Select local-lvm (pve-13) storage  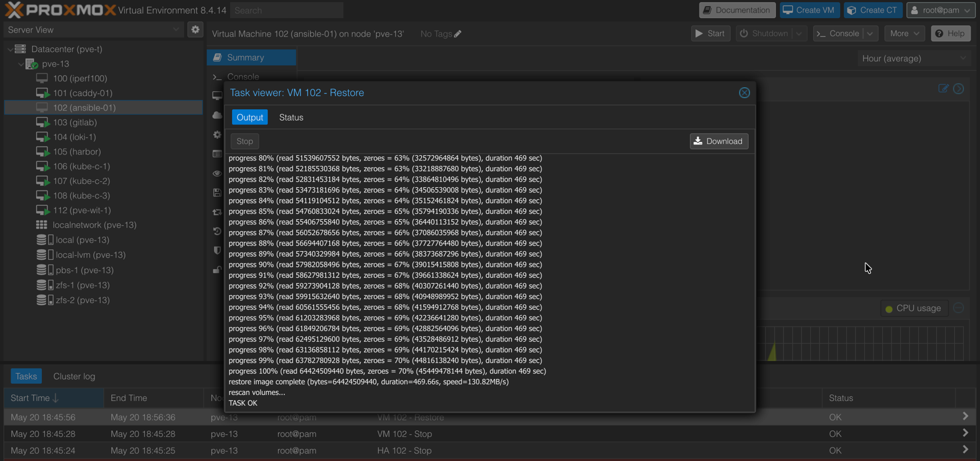coord(90,255)
